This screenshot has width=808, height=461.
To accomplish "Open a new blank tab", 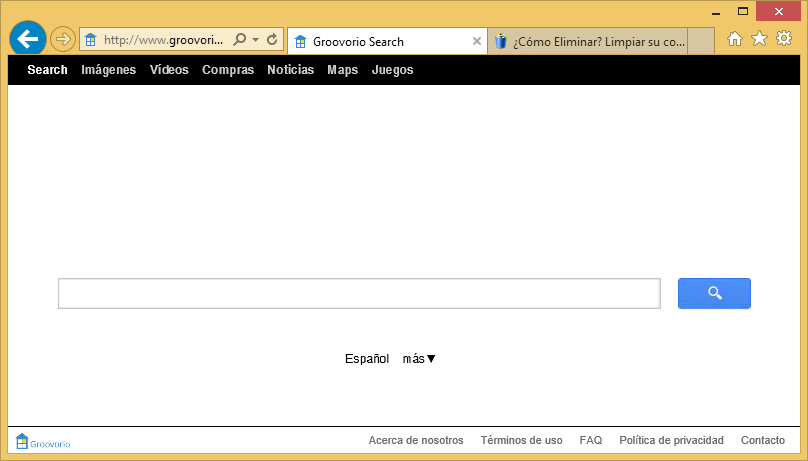I will tap(701, 42).
